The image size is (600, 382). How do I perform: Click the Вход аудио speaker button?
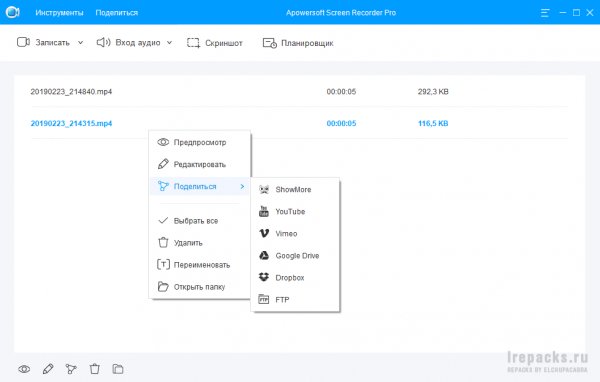(128, 42)
